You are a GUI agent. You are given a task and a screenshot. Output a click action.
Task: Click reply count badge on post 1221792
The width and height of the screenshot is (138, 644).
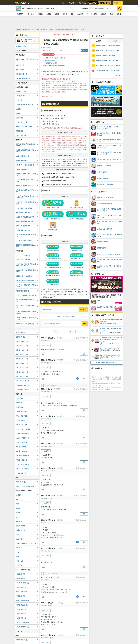click(77, 378)
